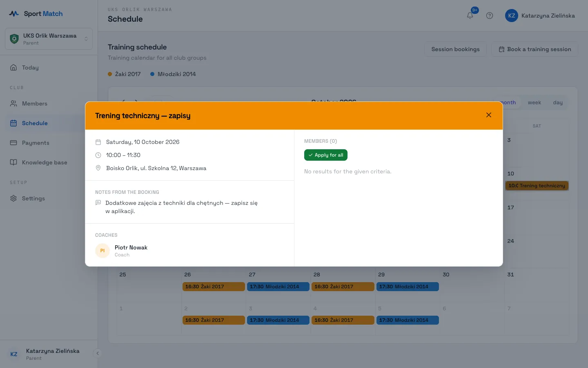
Task: Click the dialog's location pin icon
Action: (x=98, y=168)
